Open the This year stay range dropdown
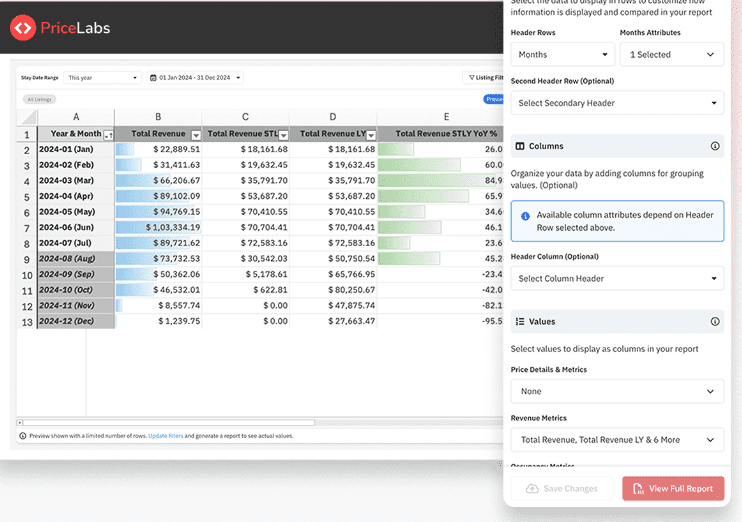The width and height of the screenshot is (742, 522). tap(102, 78)
